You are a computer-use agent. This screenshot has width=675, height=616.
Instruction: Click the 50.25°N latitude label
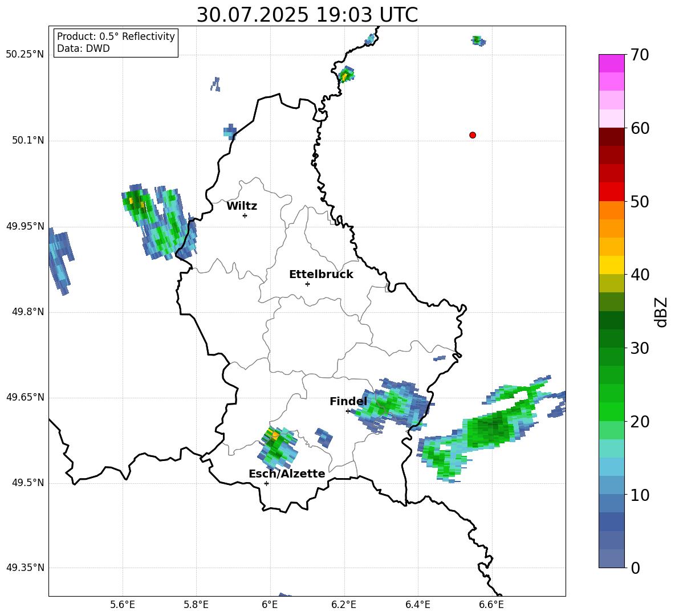click(x=25, y=55)
